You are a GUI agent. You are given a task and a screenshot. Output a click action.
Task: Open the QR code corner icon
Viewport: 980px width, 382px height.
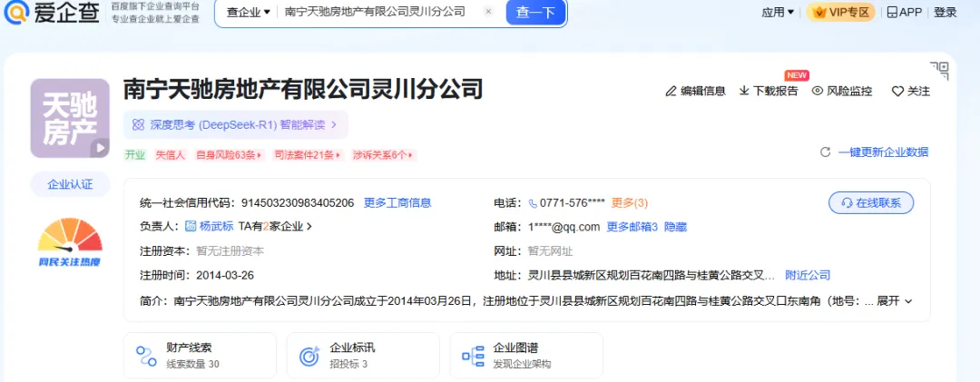(x=939, y=71)
